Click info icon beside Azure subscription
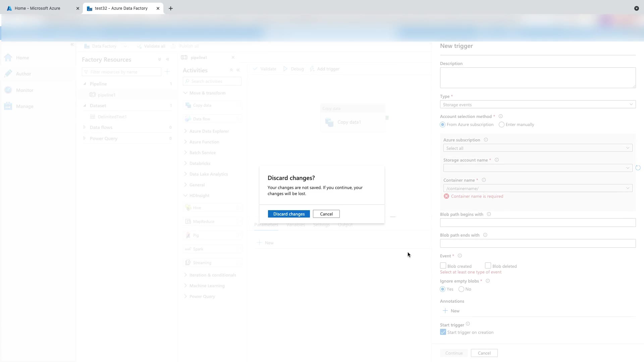 point(486,140)
